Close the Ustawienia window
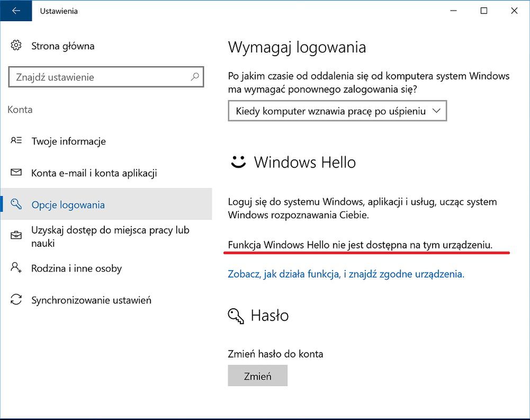Screen dimensions: 530x420 (514, 11)
